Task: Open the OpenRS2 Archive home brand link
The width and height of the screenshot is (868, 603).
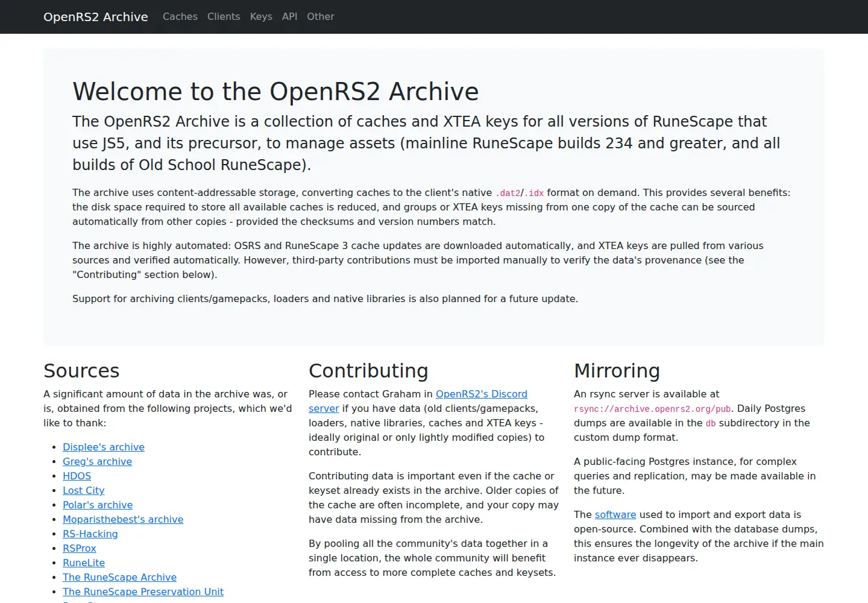Action: [x=95, y=17]
